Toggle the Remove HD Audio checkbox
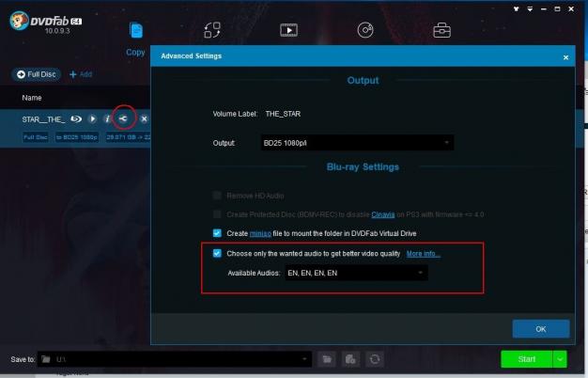This screenshot has height=378, width=588. [217, 196]
